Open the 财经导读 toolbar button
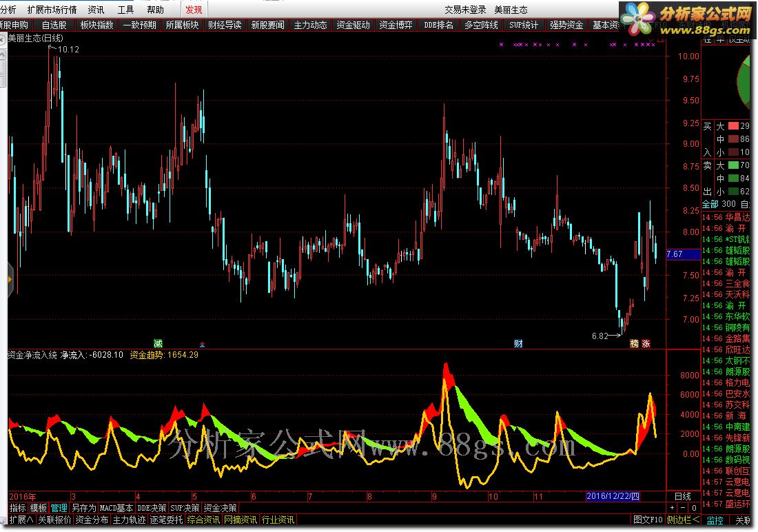 point(225,25)
